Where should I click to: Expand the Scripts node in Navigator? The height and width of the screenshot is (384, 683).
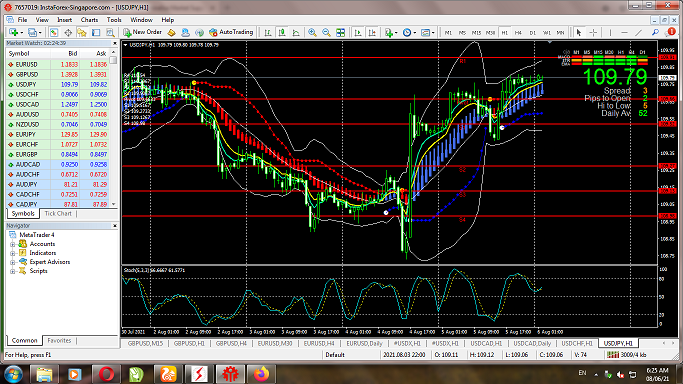pos(13,271)
